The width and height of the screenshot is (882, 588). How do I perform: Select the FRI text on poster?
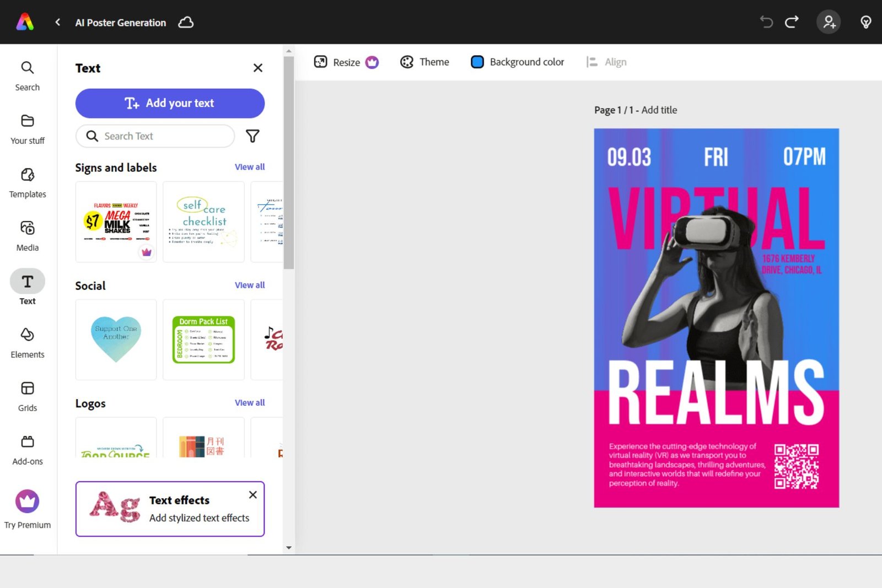pos(716,157)
